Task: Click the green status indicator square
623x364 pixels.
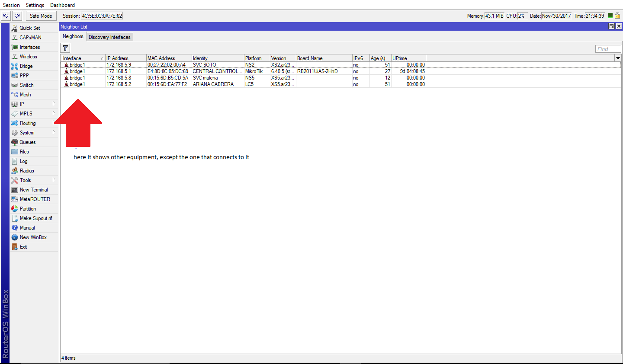Action: pyautogui.click(x=610, y=16)
